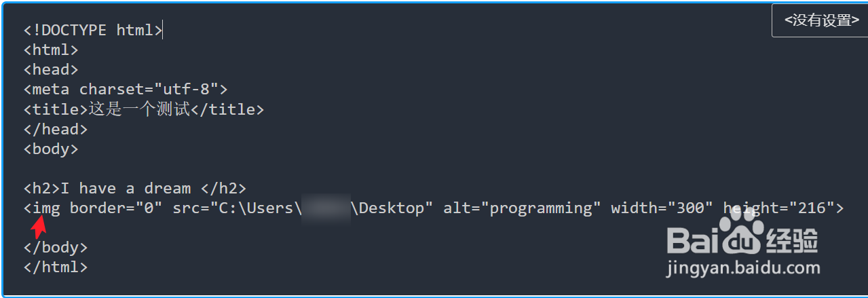This screenshot has height=298, width=868.
Task: Click the title text 这是一个测试
Action: tap(139, 109)
